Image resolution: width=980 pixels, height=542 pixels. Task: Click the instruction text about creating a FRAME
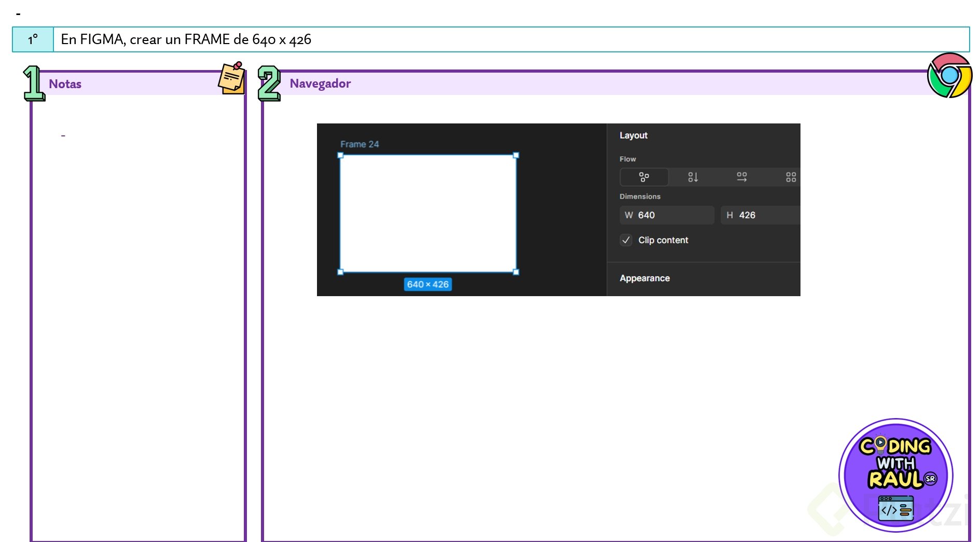[x=186, y=39]
